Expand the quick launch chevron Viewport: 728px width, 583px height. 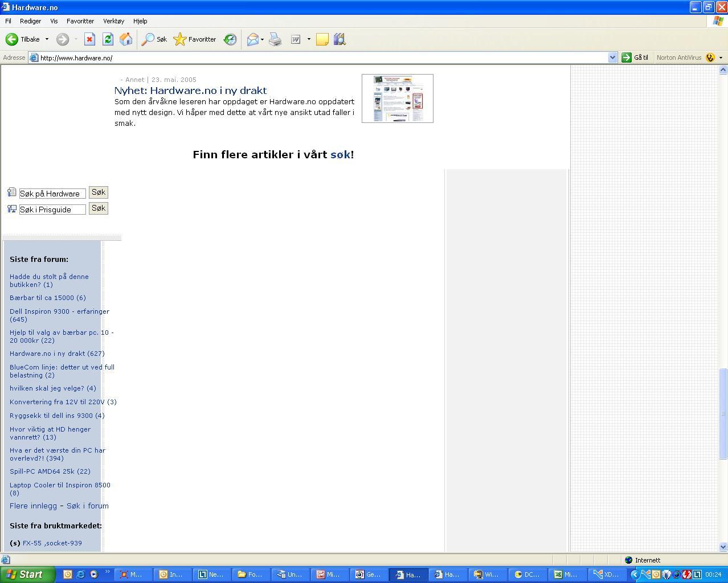[107, 572]
